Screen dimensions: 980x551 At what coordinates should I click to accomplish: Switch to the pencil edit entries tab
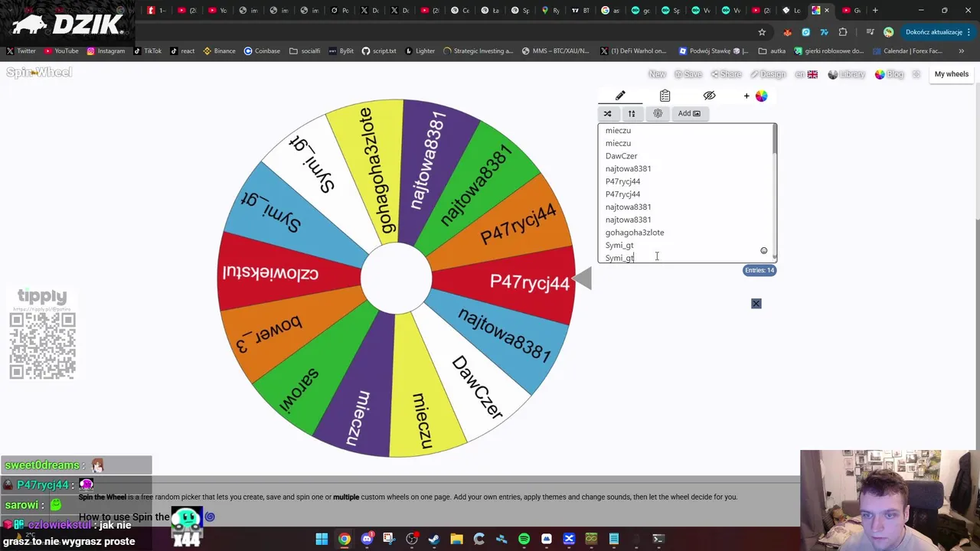pos(620,96)
